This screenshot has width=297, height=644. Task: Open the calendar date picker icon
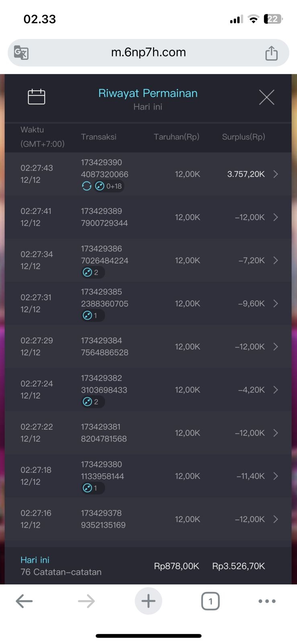click(36, 97)
